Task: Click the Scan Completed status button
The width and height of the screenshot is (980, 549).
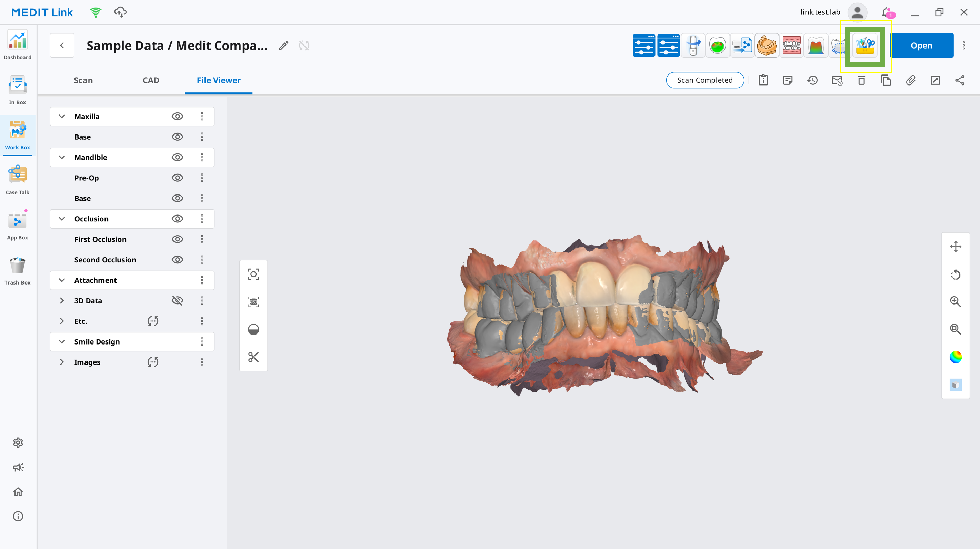Action: pos(705,80)
